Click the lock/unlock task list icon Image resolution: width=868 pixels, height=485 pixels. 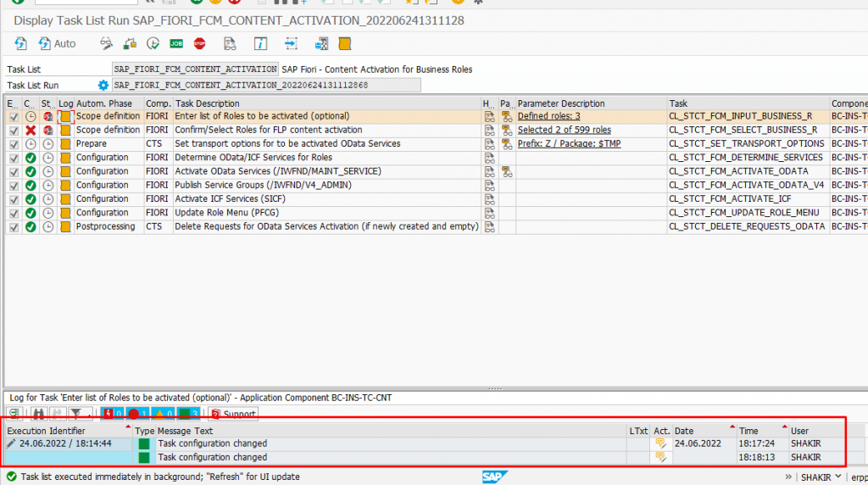coord(130,44)
